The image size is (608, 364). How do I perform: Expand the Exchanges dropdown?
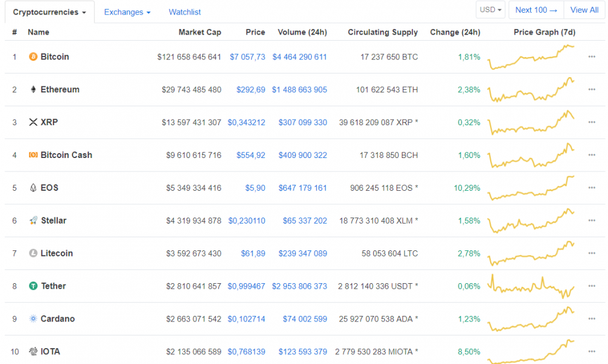127,12
